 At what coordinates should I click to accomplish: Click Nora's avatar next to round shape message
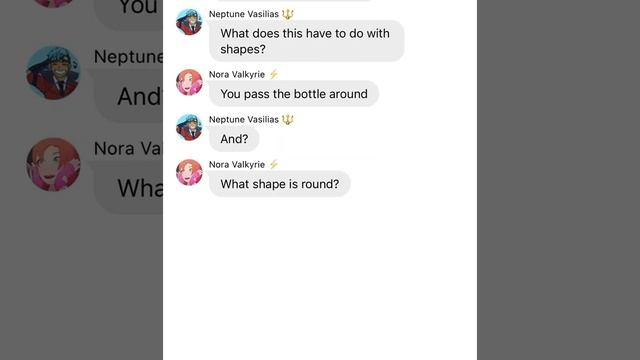(189, 172)
